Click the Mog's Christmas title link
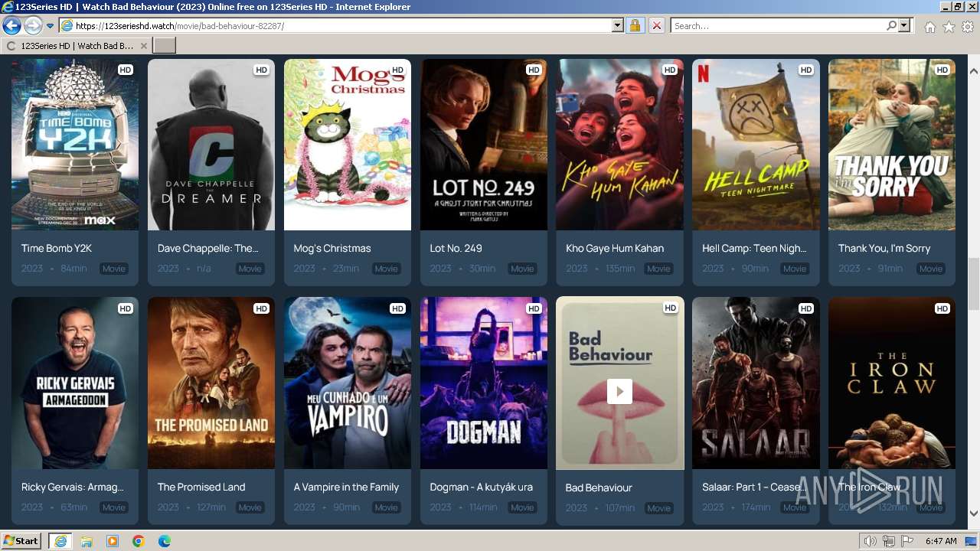Image resolution: width=980 pixels, height=551 pixels. (x=332, y=248)
